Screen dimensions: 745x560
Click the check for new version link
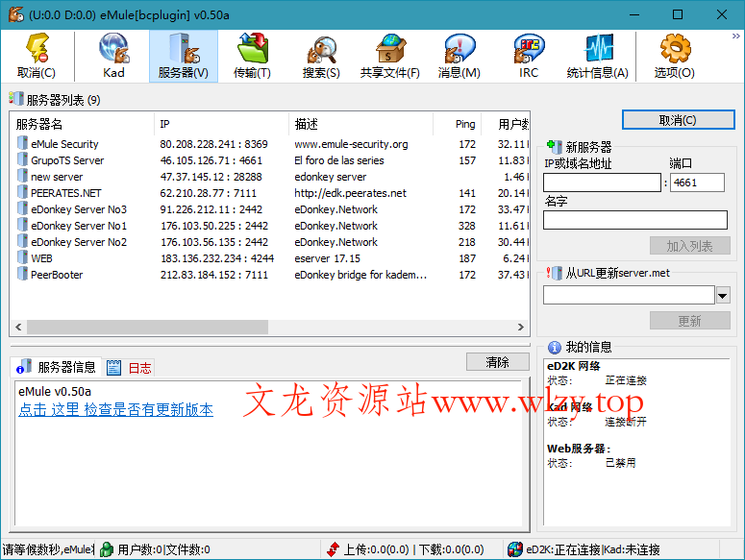click(x=116, y=409)
